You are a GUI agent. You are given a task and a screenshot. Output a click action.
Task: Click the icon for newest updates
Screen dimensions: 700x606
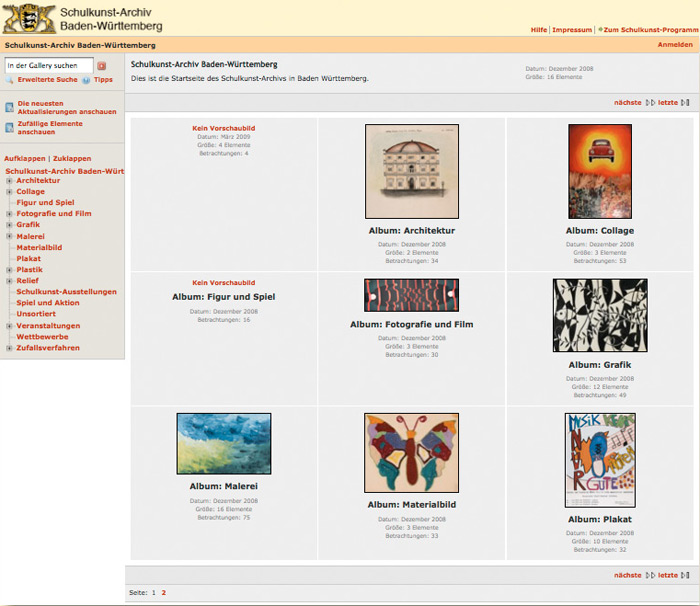coord(10,107)
